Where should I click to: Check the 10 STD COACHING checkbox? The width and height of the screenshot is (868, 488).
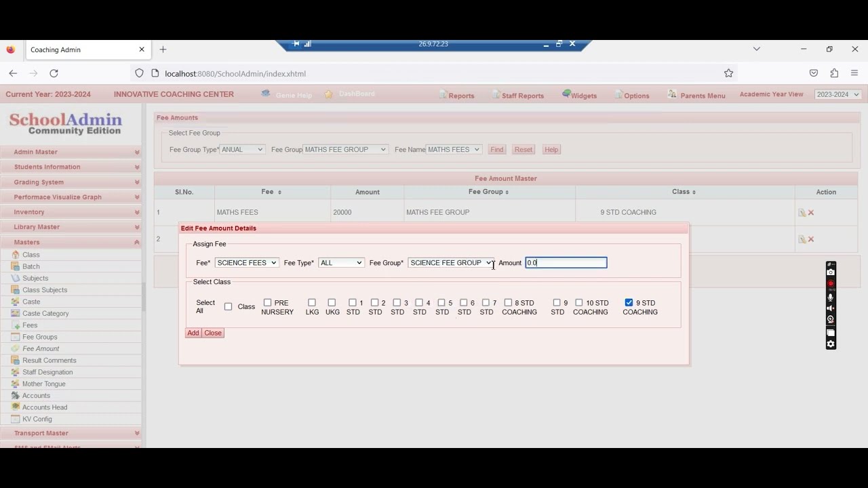579,303
